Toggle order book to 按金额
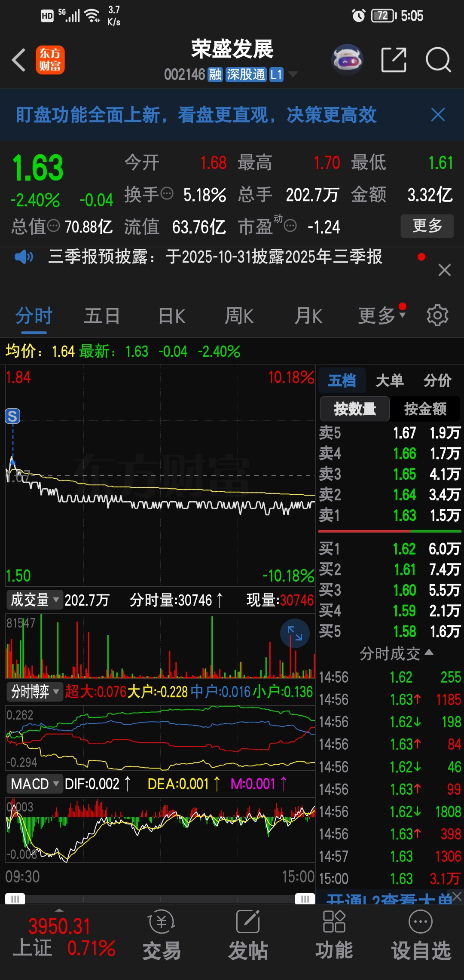The image size is (464, 980). pos(425,409)
